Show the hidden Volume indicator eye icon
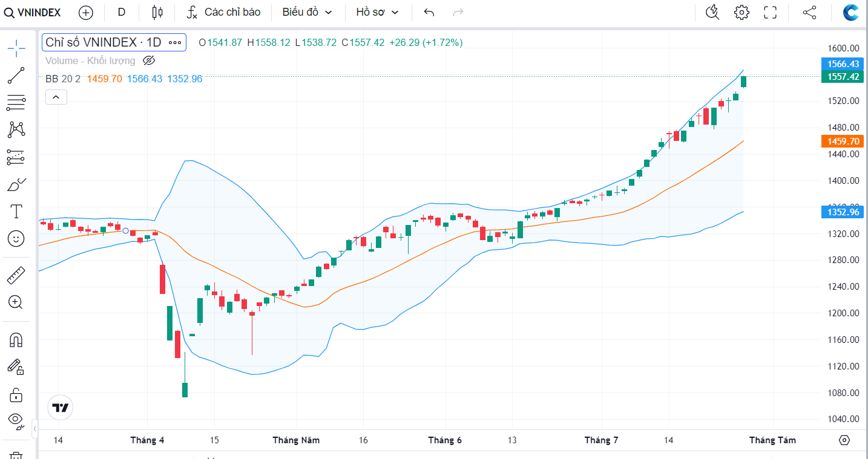This screenshot has width=868, height=459. pos(149,60)
